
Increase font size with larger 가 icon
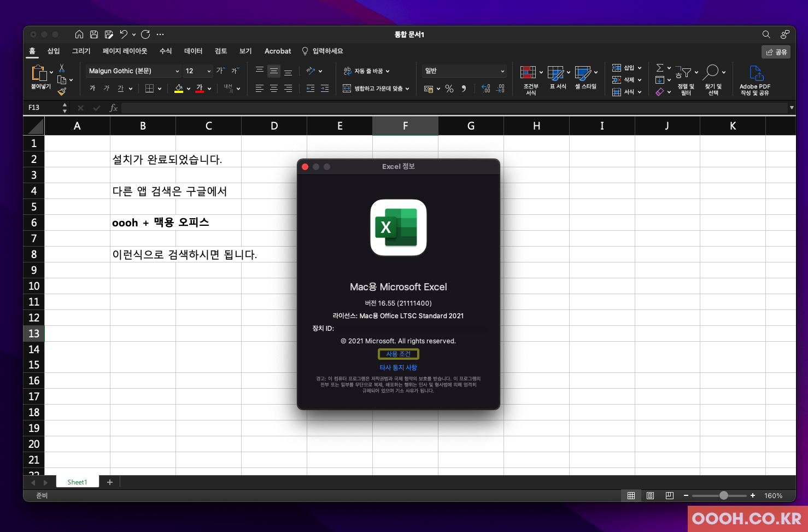220,71
